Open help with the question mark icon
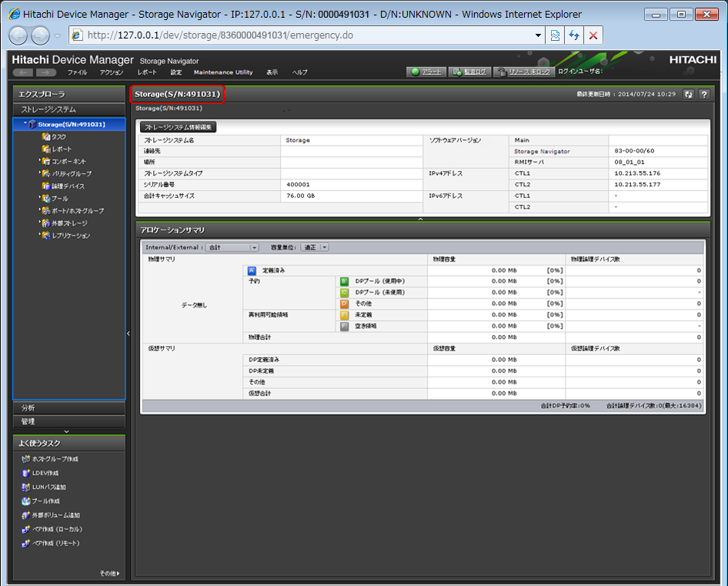 tap(703, 94)
